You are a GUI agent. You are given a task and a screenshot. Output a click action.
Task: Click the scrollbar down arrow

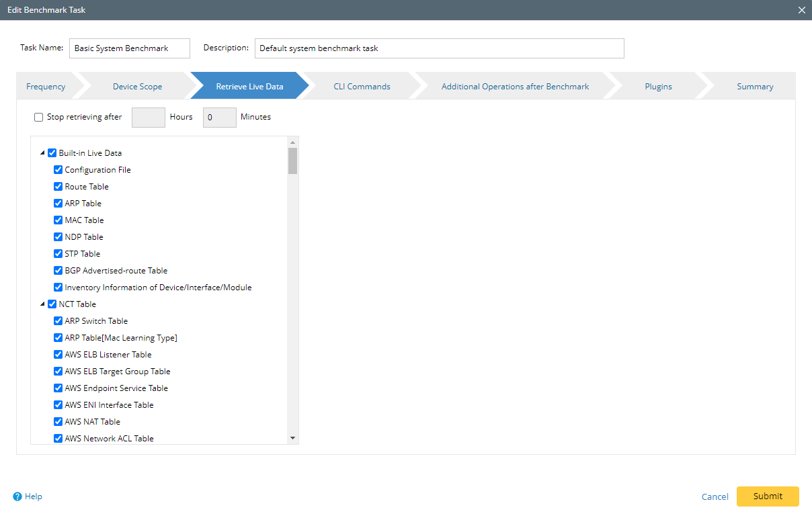click(x=292, y=437)
